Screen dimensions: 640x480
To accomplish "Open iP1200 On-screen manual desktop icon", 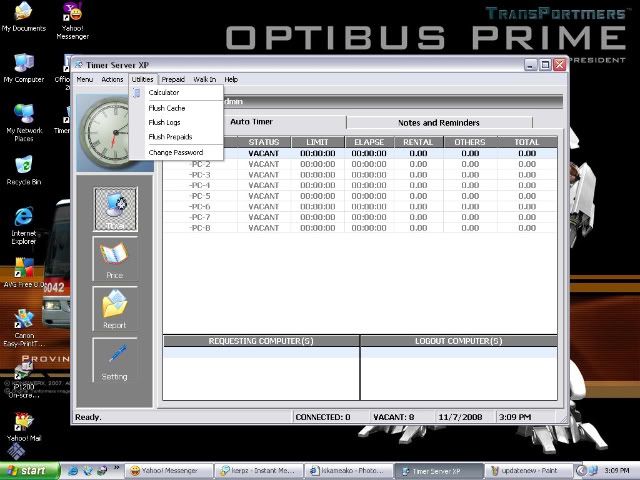I will [24, 380].
